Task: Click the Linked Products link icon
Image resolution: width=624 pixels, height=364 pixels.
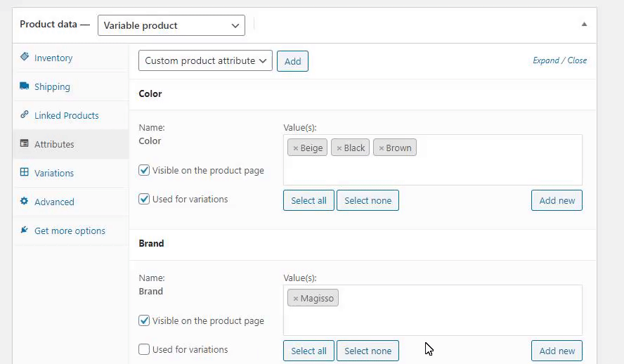Action: pos(25,115)
